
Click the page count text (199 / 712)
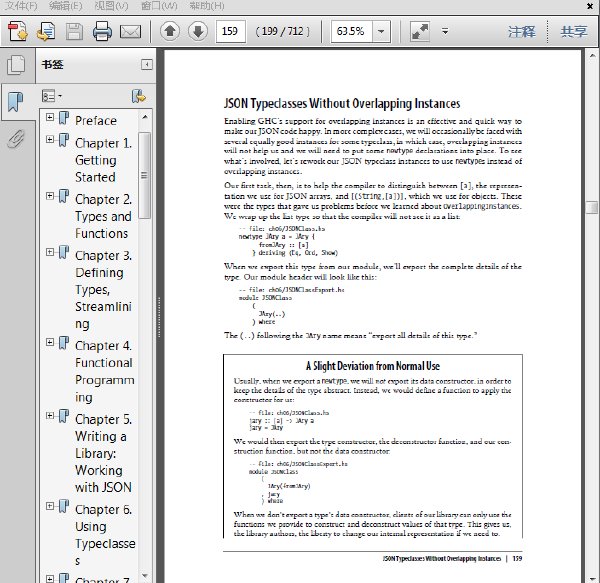coord(283,31)
